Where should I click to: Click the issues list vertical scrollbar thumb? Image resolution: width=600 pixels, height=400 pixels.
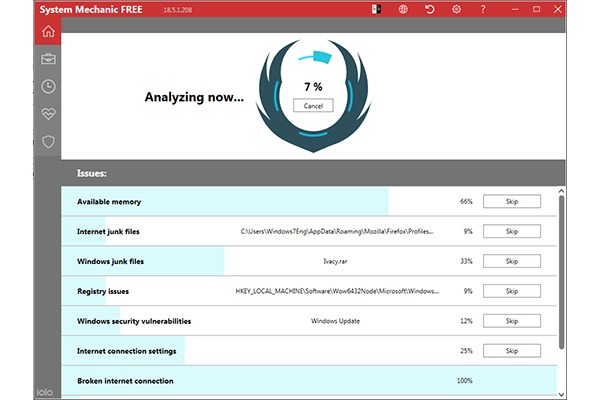coord(561,272)
